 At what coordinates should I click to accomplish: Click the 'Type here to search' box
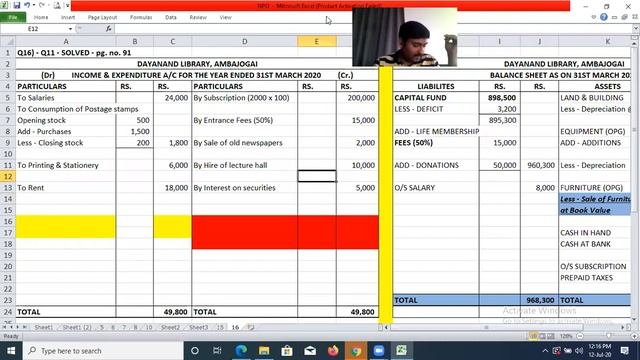[103, 351]
